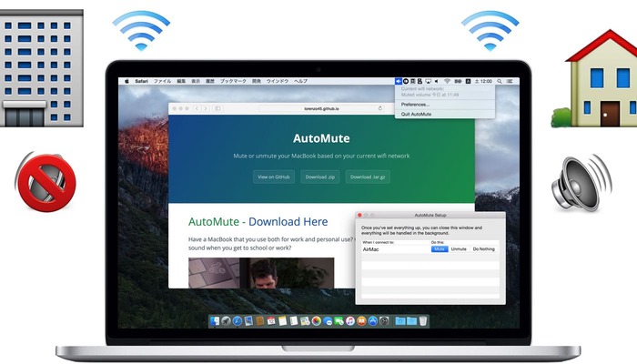
Task: Open the Trash in the Dock
Action: coord(423,321)
